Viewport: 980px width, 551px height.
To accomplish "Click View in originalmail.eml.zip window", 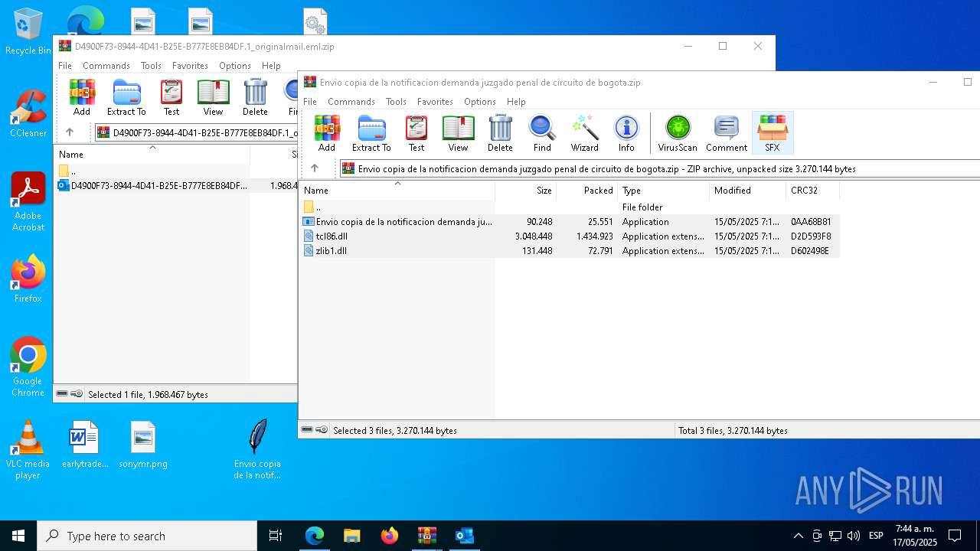I will (x=213, y=97).
